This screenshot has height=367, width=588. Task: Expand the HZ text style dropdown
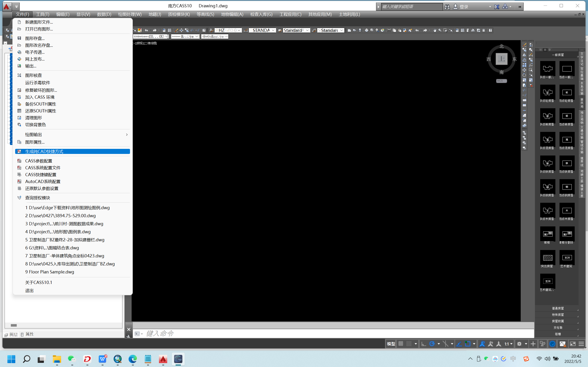pyautogui.click(x=239, y=30)
